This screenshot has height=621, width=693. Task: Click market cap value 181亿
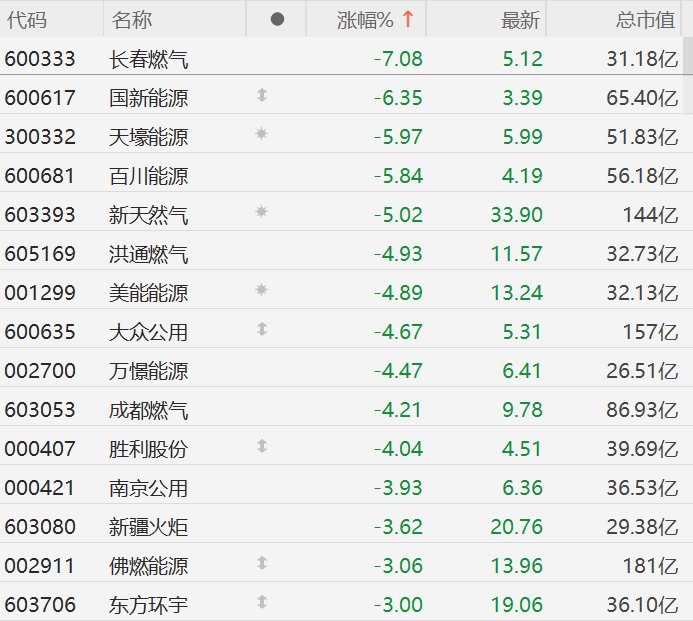[x=650, y=566]
